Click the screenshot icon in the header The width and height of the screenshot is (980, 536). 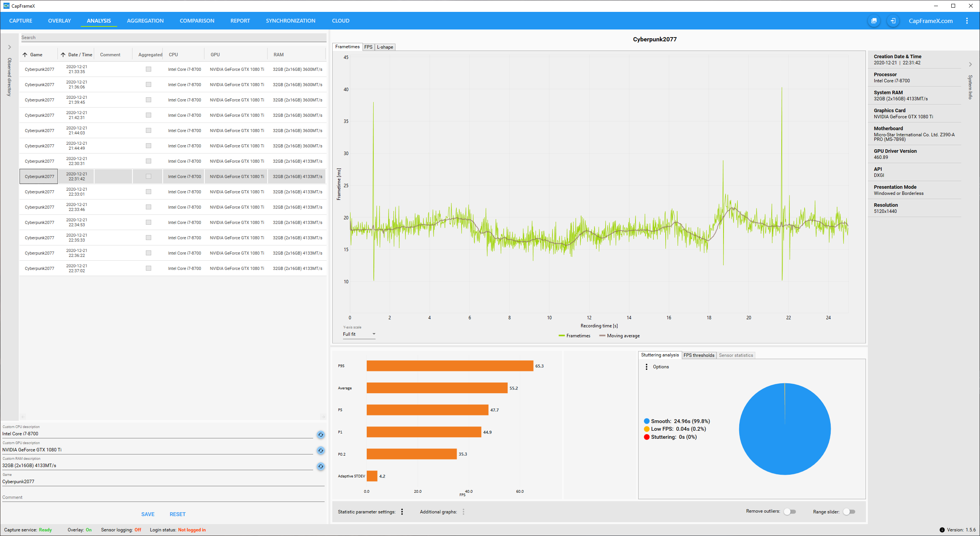tap(874, 21)
